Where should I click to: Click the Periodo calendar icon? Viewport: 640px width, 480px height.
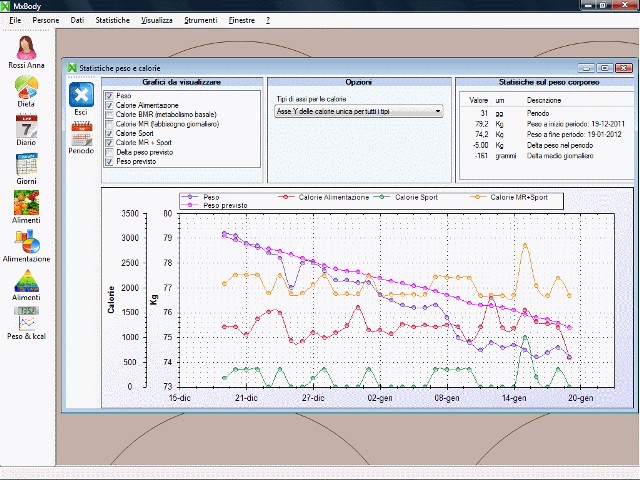81,136
